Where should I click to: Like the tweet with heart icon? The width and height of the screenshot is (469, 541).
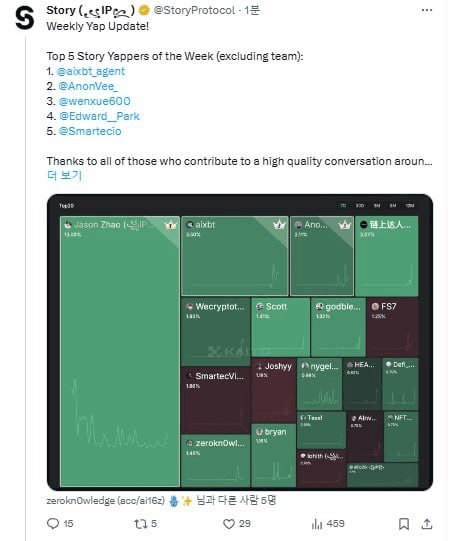point(228,524)
